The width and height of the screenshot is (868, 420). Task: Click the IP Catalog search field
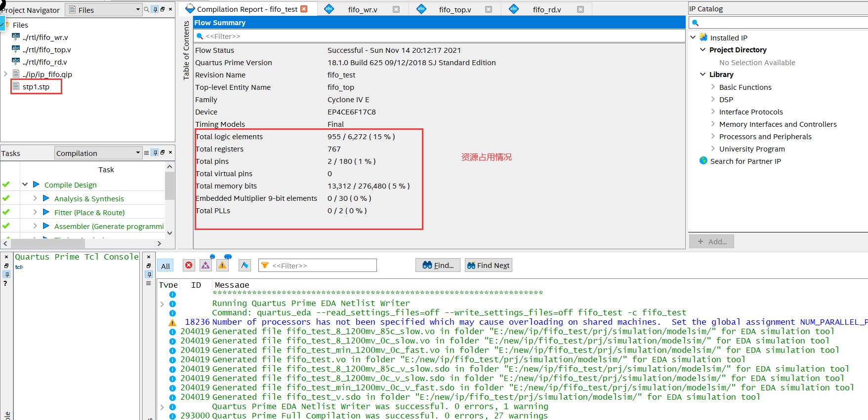[779, 23]
